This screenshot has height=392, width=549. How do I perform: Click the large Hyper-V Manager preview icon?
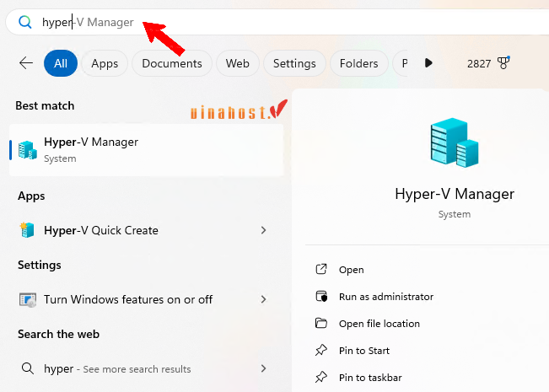(x=454, y=142)
